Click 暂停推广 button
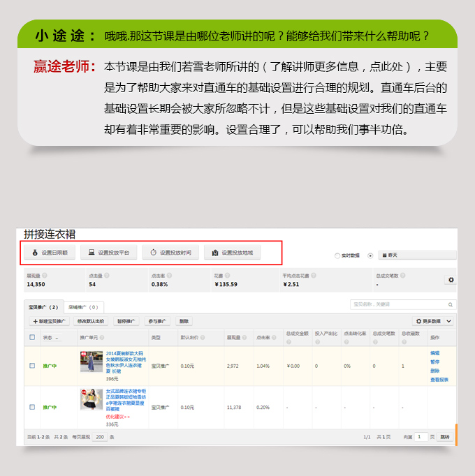The height and width of the screenshot is (476, 475). [126, 321]
